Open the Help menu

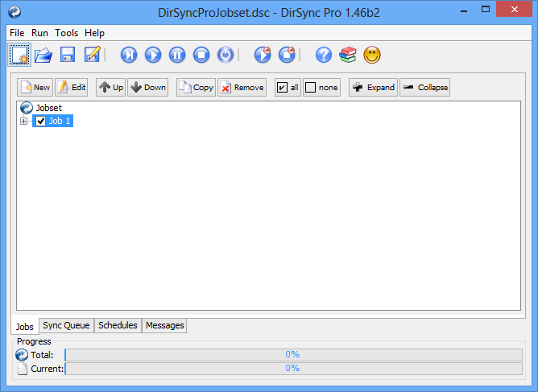click(94, 33)
